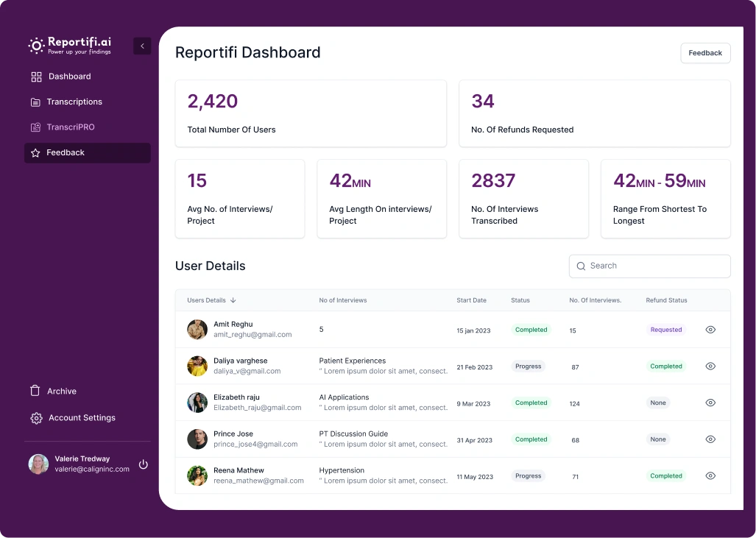Open the Requested refund status for Amit Reghu
The height and width of the screenshot is (538, 756).
click(665, 330)
